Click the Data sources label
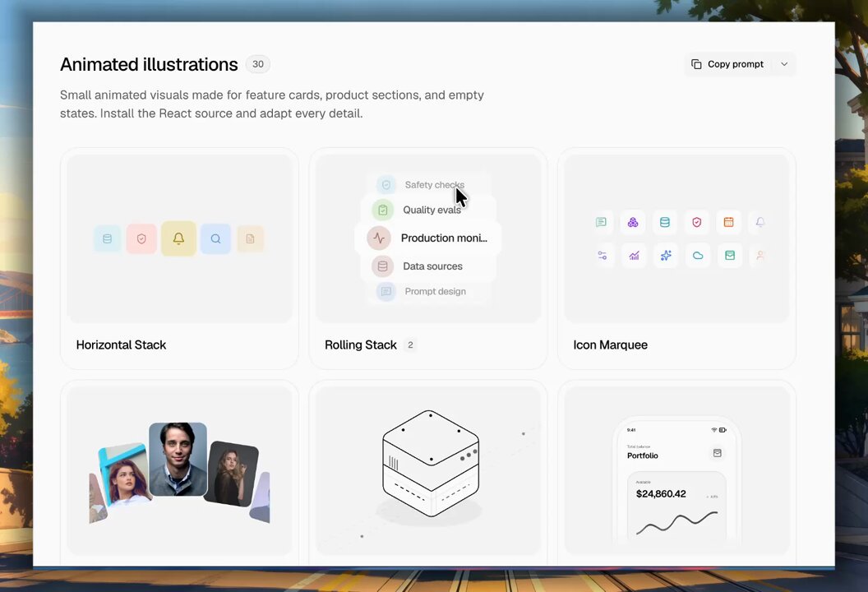Image resolution: width=868 pixels, height=592 pixels. [432, 266]
